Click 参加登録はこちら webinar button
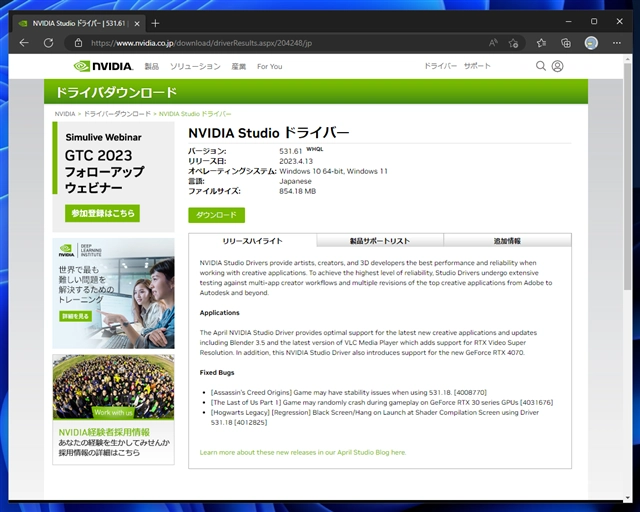The image size is (640, 512). pyautogui.click(x=102, y=213)
